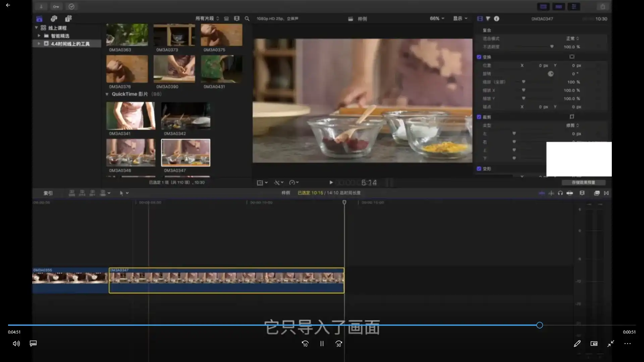Toggle the 变形 (Distort) checkbox
The height and width of the screenshot is (362, 644).
coord(479,169)
